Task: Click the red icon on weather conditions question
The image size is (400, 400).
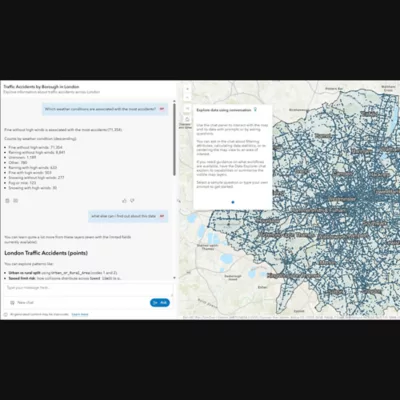Action: click(x=162, y=109)
